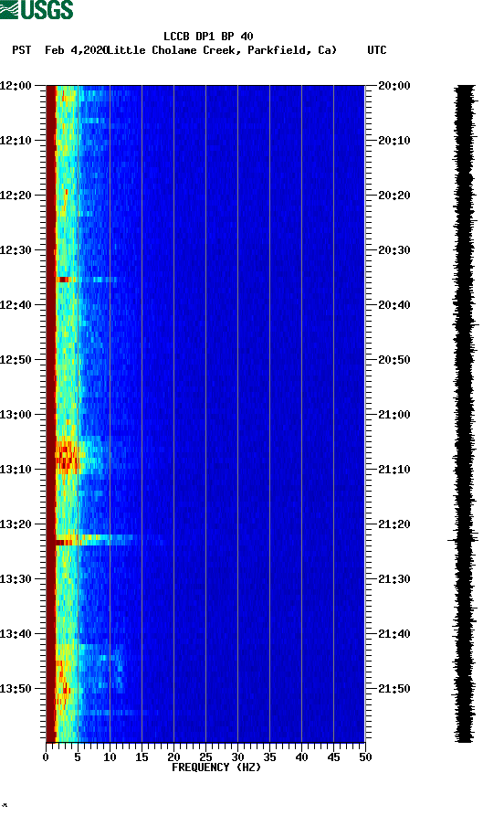Click the '25' frequency axis tick label
The width and height of the screenshot is (504, 815).
(x=205, y=757)
